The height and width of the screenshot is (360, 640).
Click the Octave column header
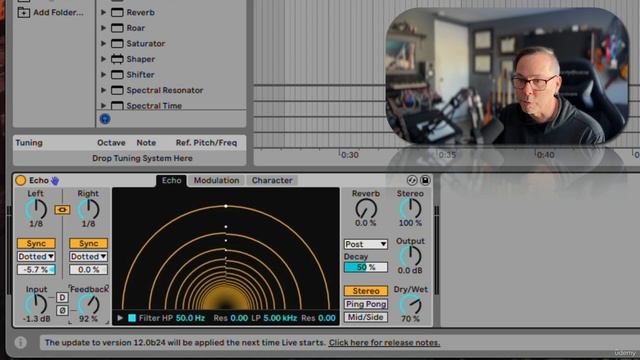coord(111,142)
